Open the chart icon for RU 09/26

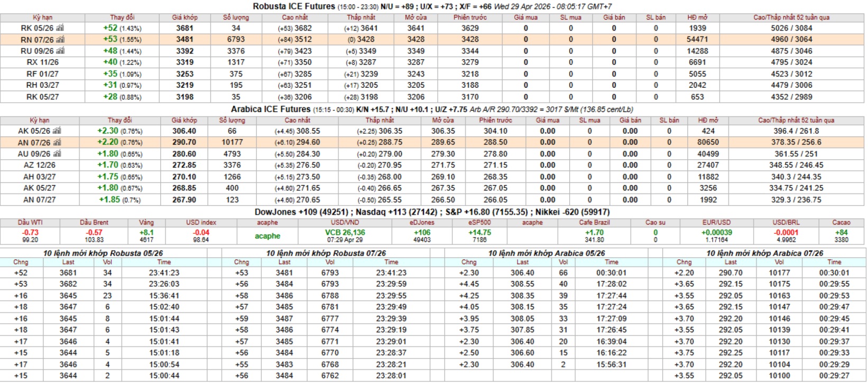point(60,51)
